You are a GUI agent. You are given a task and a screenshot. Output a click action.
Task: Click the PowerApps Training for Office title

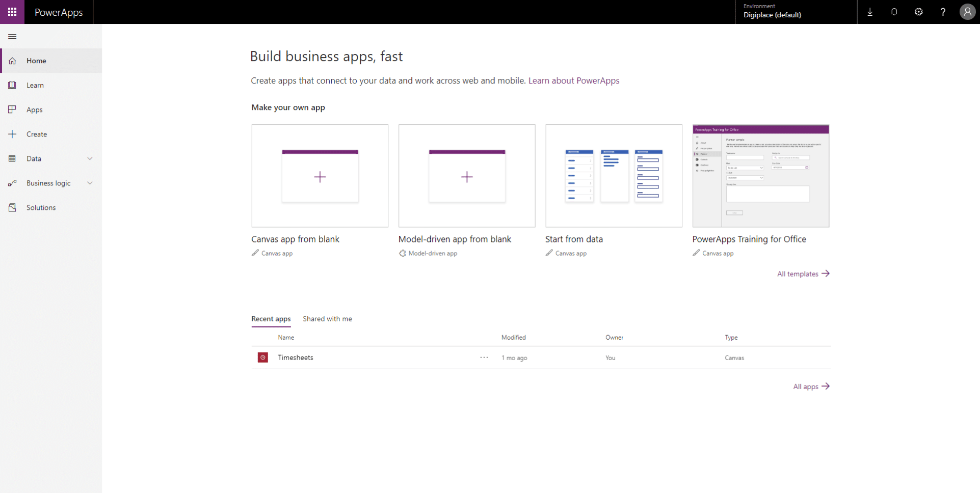(x=749, y=239)
